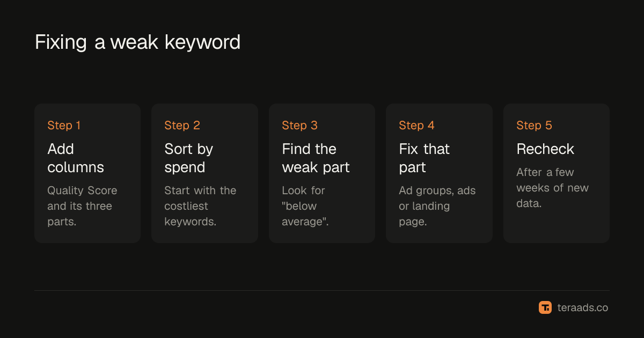Open the teraads.co link

(x=583, y=308)
